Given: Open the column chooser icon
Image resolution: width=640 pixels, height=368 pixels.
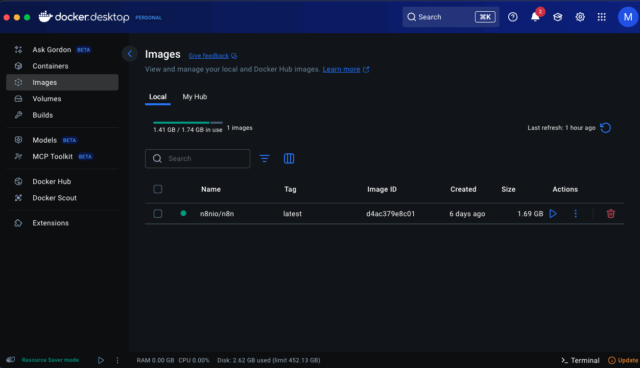Looking at the screenshot, I should [x=289, y=159].
